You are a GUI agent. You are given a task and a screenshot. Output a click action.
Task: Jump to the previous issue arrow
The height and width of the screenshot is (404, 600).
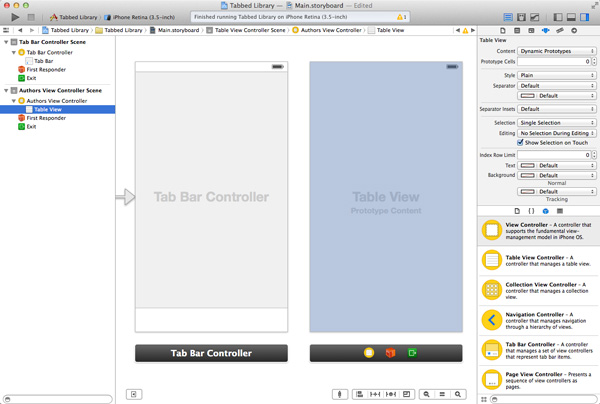point(458,30)
